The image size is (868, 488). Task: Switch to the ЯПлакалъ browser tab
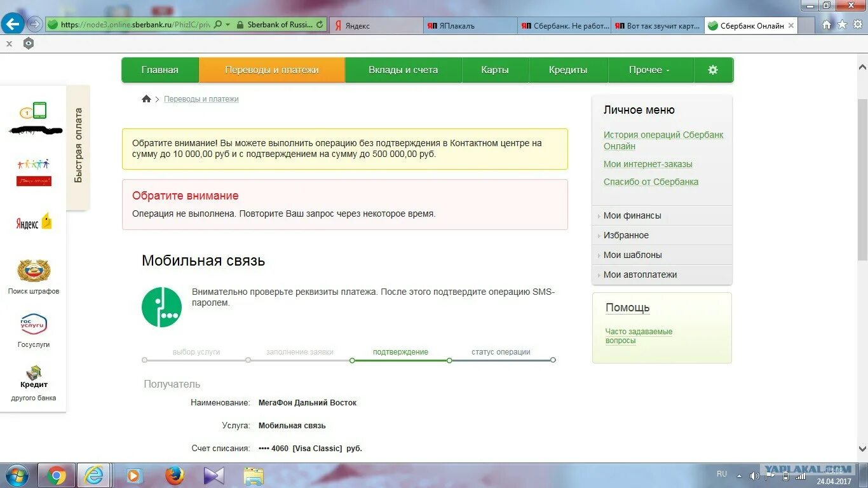pos(470,25)
